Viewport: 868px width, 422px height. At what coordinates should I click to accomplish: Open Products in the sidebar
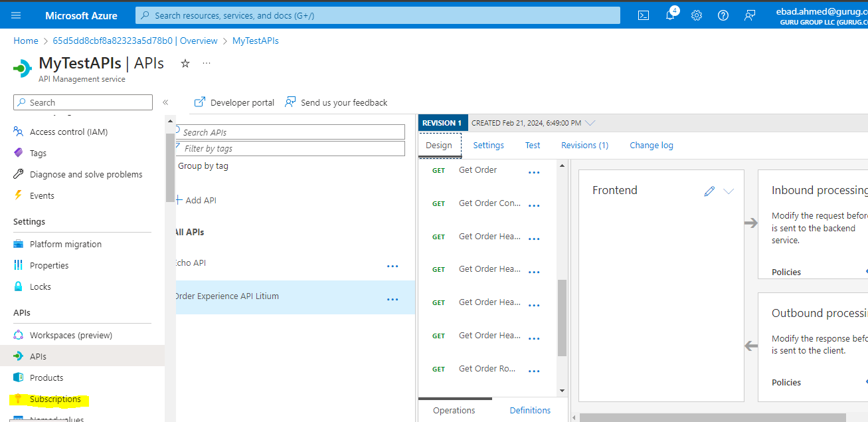coord(46,377)
